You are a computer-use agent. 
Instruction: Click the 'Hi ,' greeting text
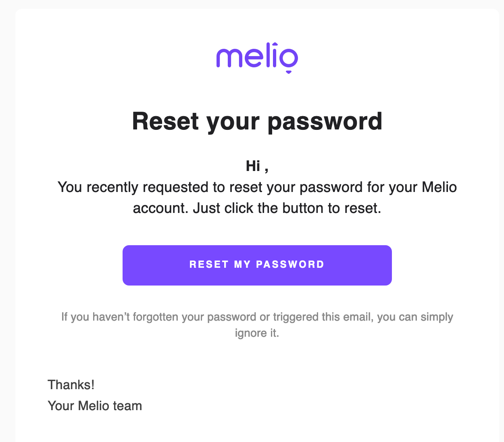pyautogui.click(x=256, y=165)
